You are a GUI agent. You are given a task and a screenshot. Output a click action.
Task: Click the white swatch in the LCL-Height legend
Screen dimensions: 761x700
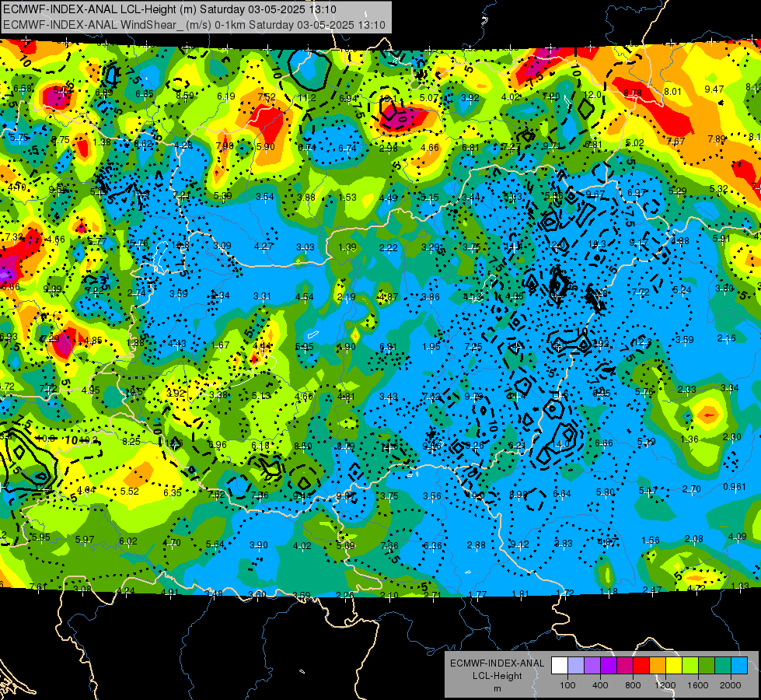click(560, 666)
